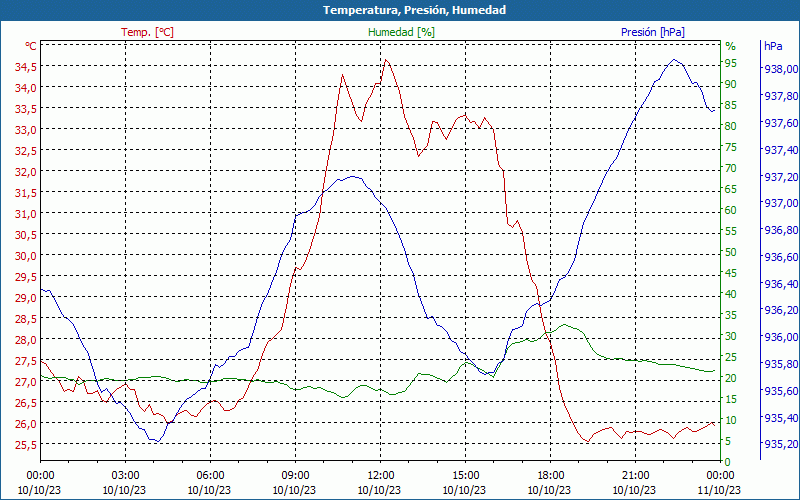Click the 938,00 pressure axis value

pos(781,69)
